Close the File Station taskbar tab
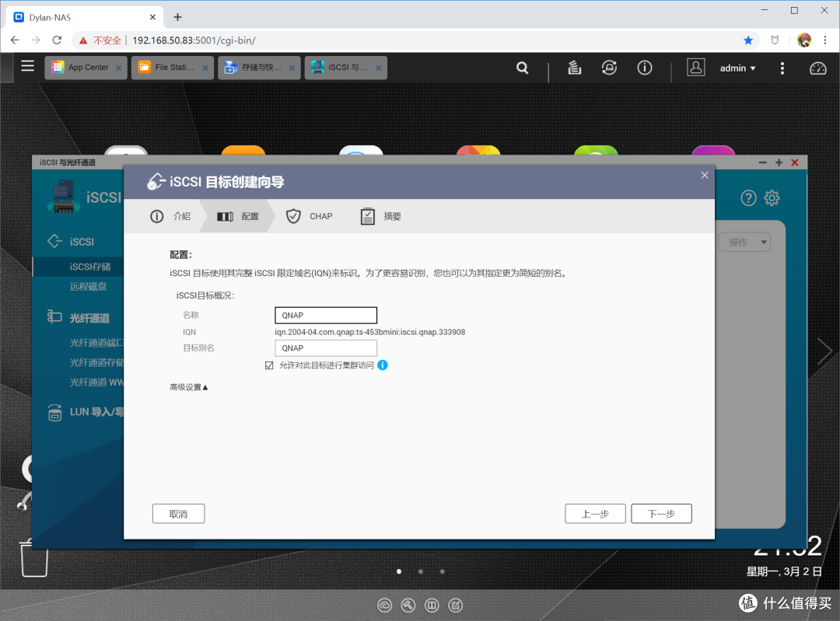Viewport: 840px width, 621px height. (205, 68)
